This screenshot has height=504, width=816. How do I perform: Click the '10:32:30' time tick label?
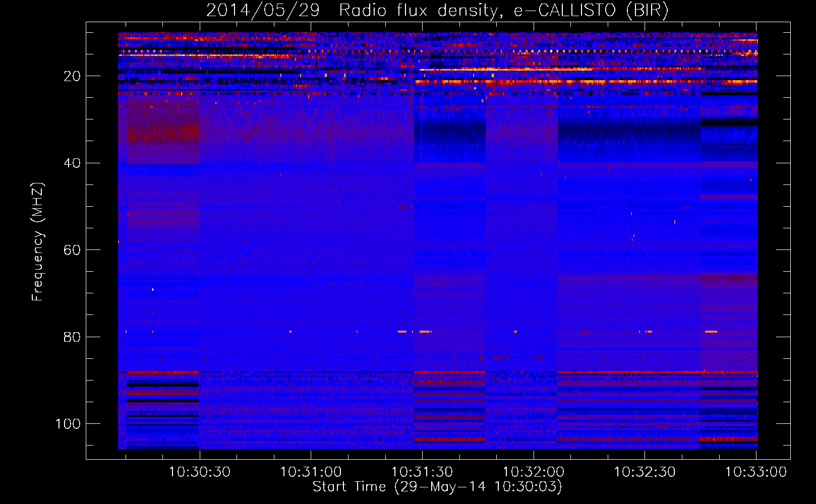click(x=645, y=472)
